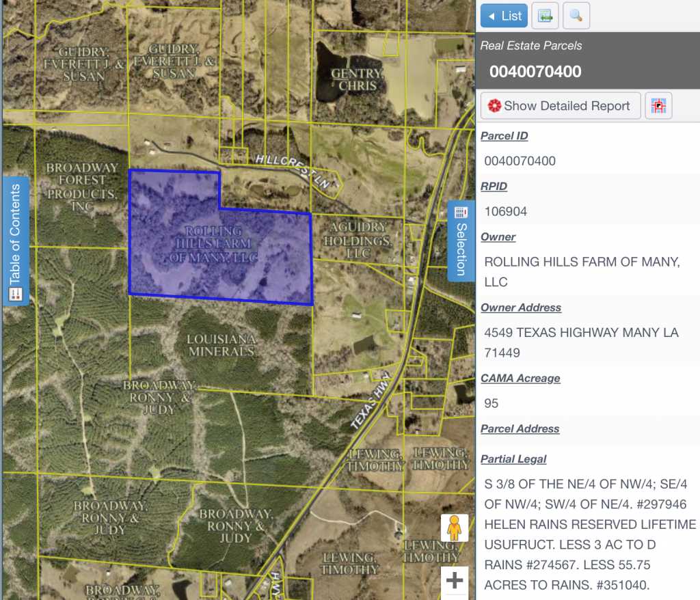Click the RPID field label
The height and width of the screenshot is (600, 700).
494,187
